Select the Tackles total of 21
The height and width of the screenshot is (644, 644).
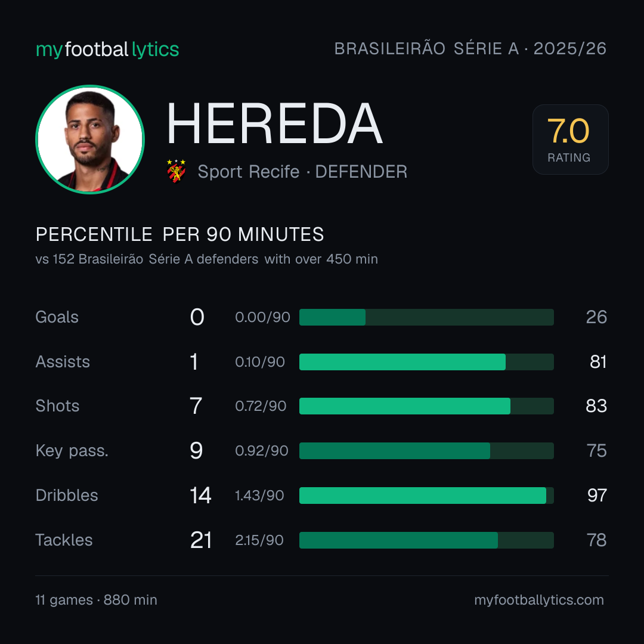tap(201, 540)
